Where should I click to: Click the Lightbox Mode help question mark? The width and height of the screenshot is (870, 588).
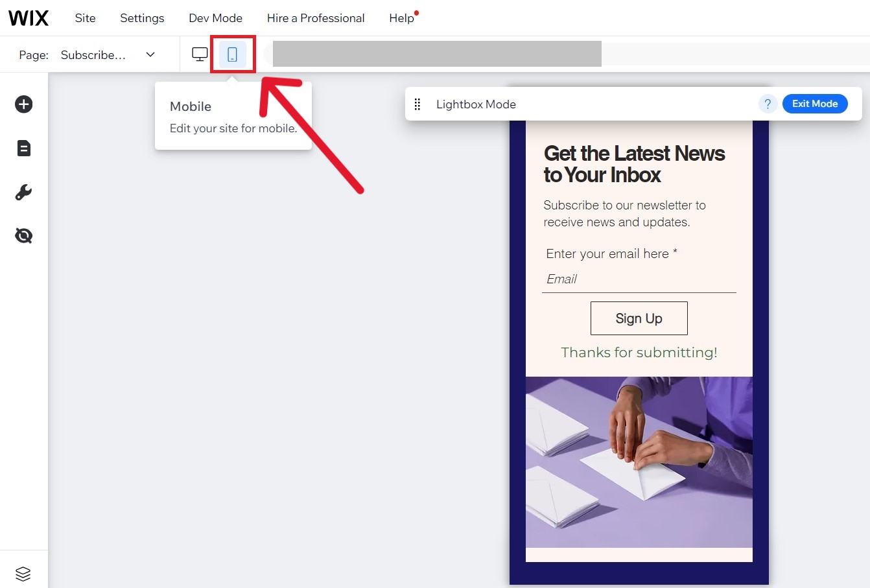(768, 103)
